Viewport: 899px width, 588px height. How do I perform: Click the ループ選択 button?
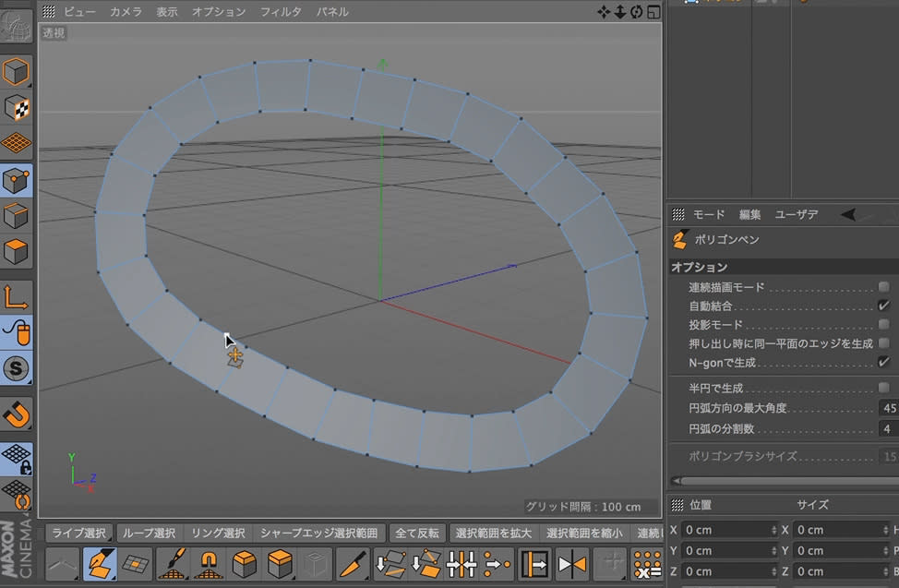pos(149,533)
